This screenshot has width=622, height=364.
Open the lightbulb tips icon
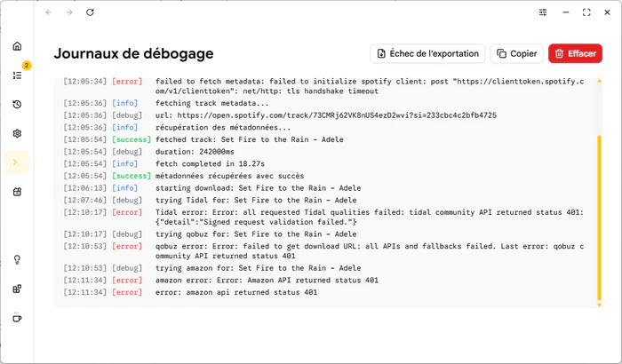pyautogui.click(x=17, y=260)
